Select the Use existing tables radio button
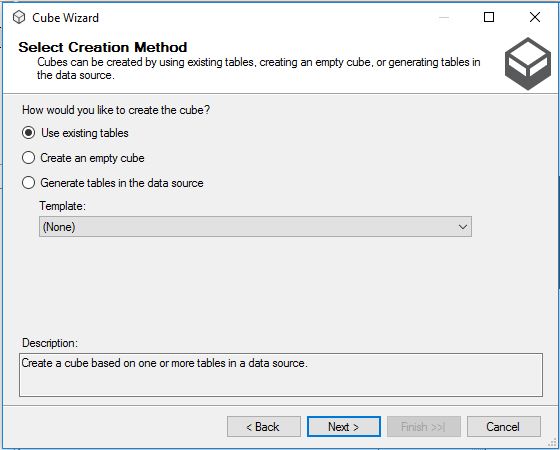This screenshot has height=450, width=560. [x=28, y=133]
